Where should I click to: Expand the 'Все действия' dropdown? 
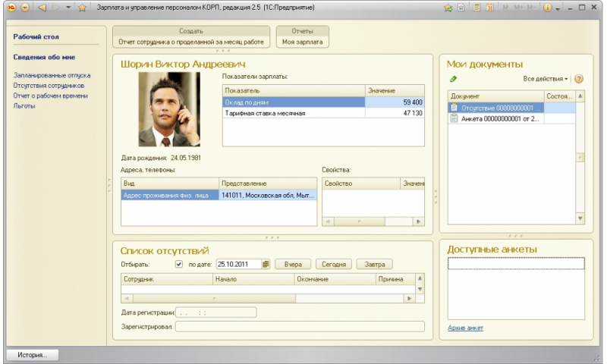click(x=546, y=79)
